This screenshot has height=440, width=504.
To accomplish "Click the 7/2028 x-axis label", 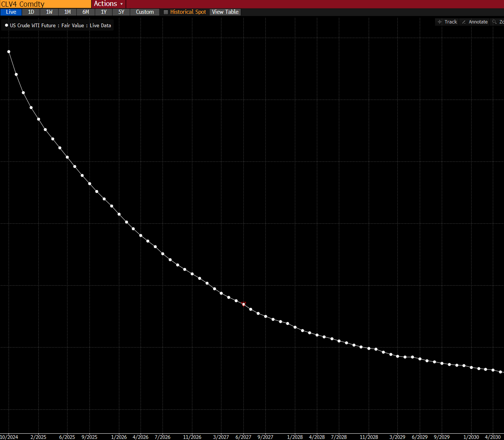I will coord(339,437).
